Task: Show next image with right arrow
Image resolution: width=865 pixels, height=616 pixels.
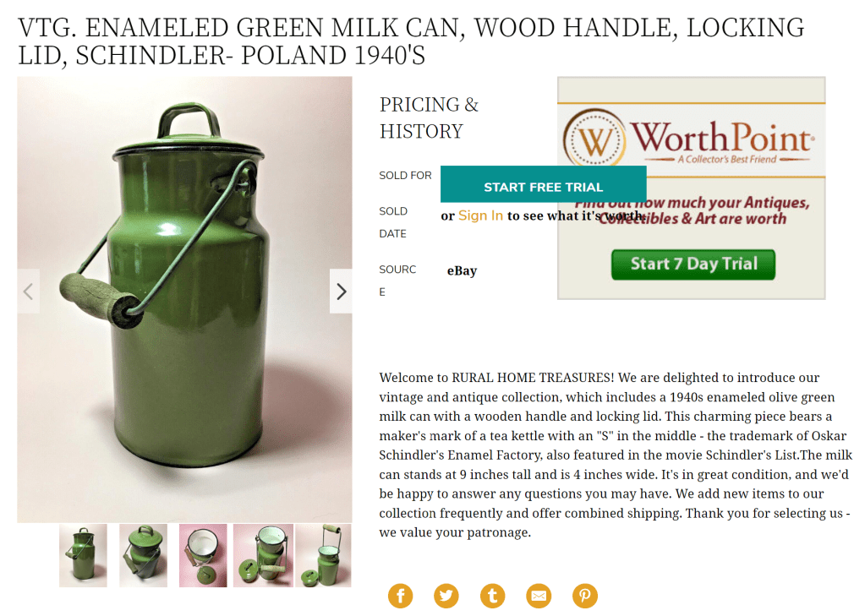Action: click(341, 292)
